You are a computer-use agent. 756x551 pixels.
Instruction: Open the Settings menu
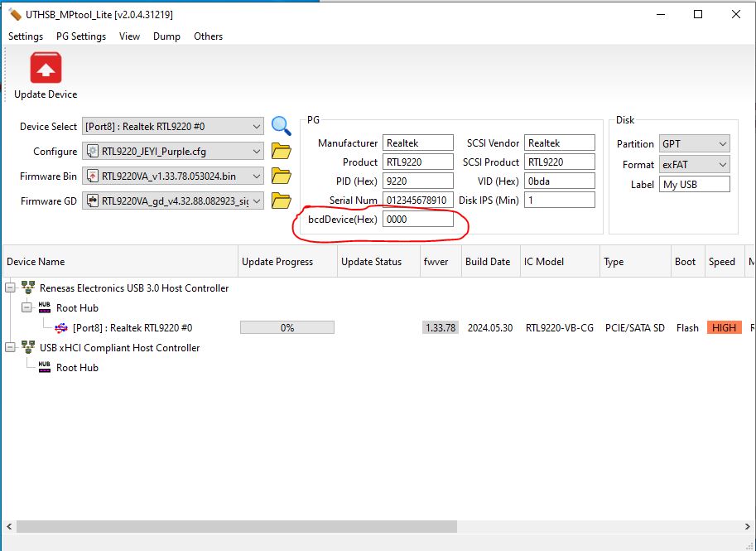point(26,36)
